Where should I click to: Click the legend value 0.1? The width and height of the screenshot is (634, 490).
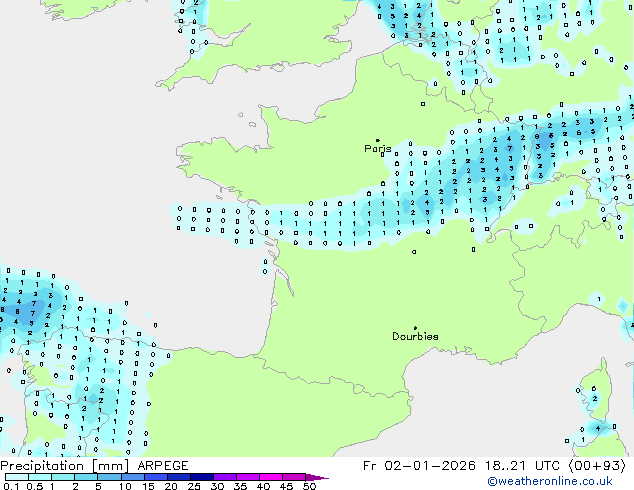(11, 486)
